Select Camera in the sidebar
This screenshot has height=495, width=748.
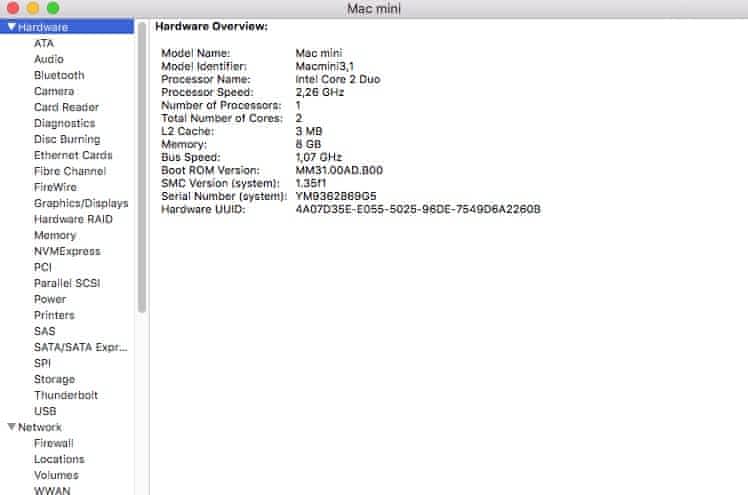pyautogui.click(x=54, y=91)
